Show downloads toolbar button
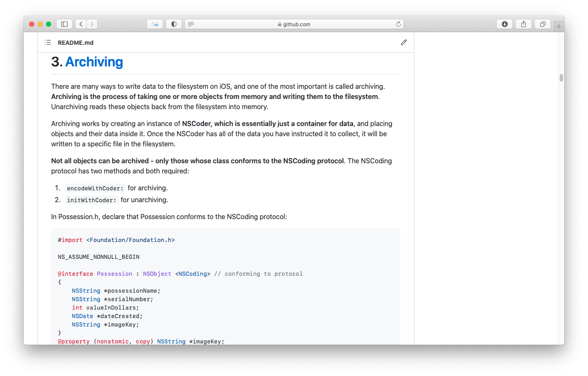588x376 pixels. (x=505, y=24)
